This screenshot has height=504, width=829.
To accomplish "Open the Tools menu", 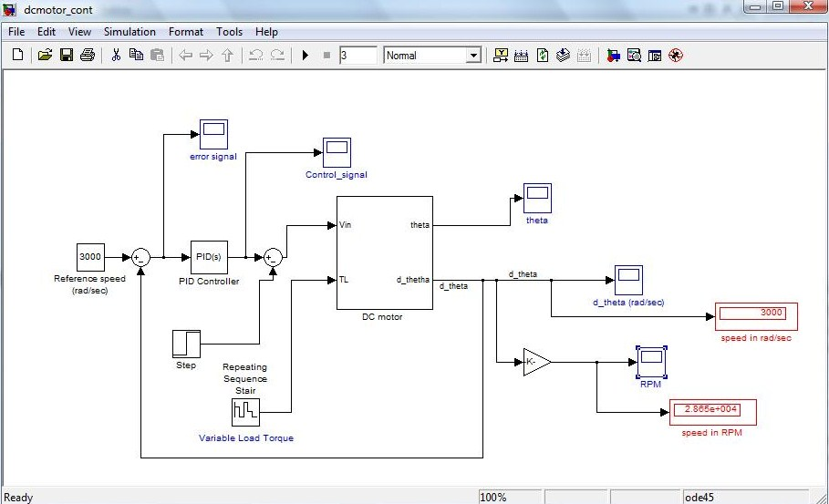I will 229,31.
